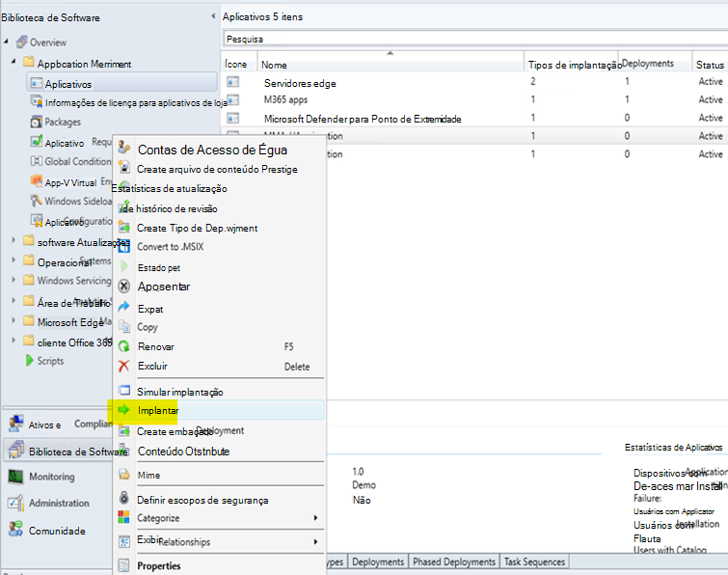Viewport: 728px width, 575px height.
Task: Click the Microsoft Defender row icon
Action: pos(233,118)
